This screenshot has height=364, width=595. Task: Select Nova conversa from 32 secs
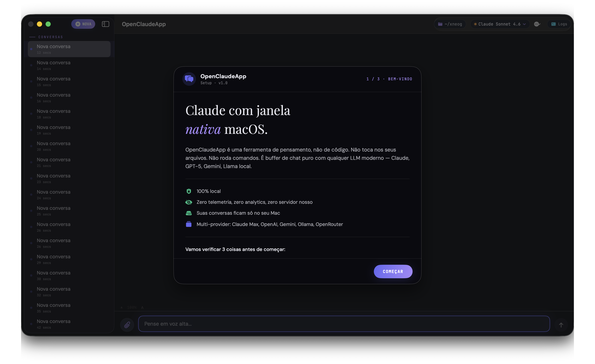pyautogui.click(x=69, y=292)
